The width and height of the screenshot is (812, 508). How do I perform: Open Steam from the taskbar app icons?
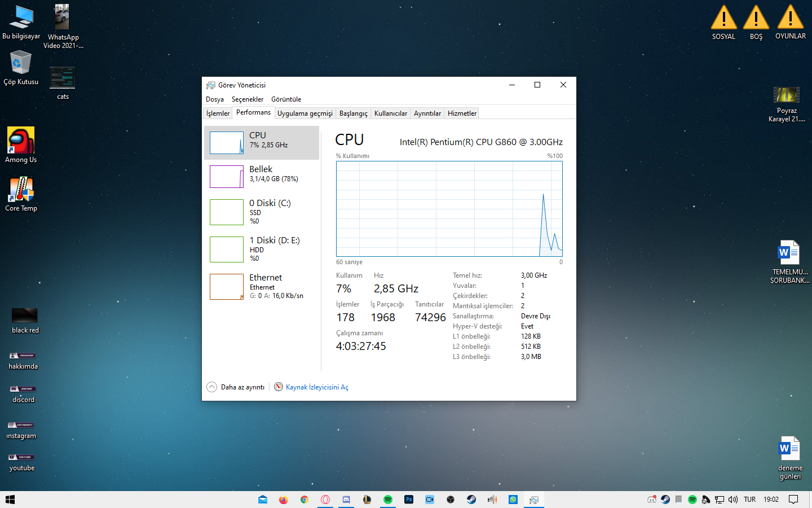click(x=471, y=500)
